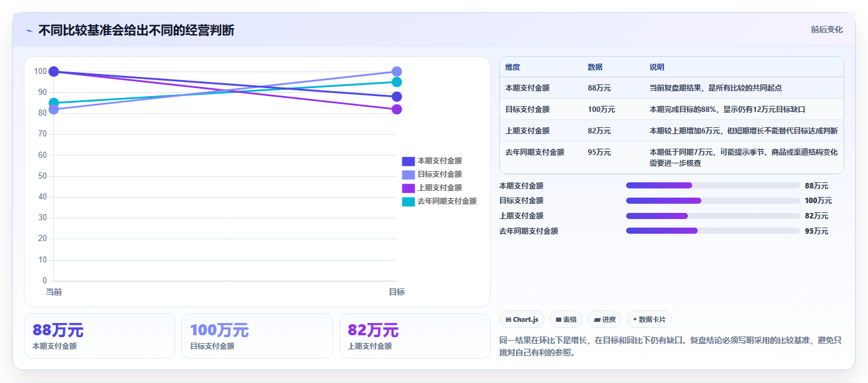Select the 数据卡片 tag

coord(649,319)
